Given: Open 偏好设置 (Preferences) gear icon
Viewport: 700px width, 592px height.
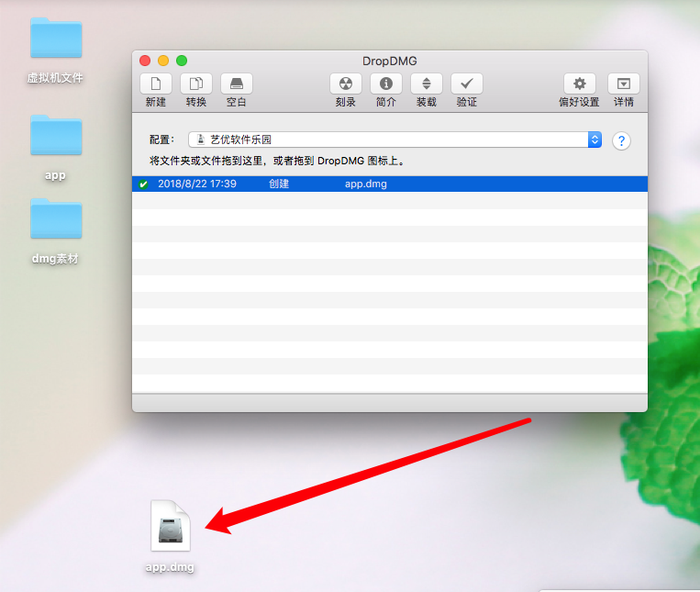Looking at the screenshot, I should pos(580,84).
